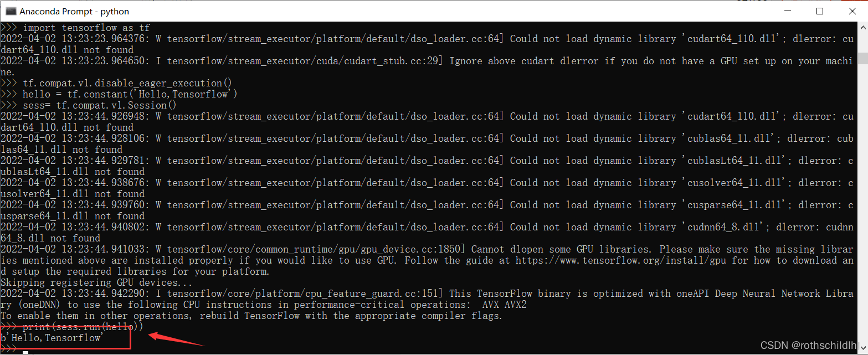
Task: Click the CSDN @rothschildlhl watermark
Action: click(810, 346)
